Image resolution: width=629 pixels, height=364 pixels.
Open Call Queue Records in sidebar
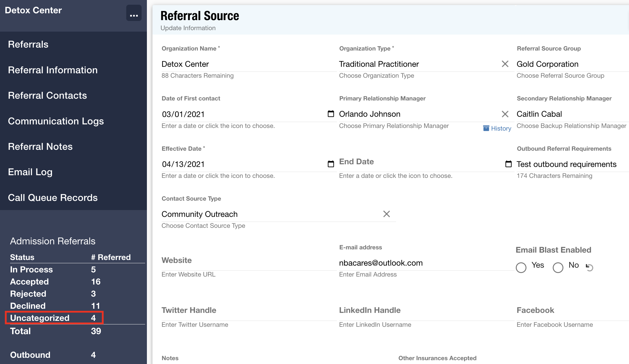[x=53, y=198]
